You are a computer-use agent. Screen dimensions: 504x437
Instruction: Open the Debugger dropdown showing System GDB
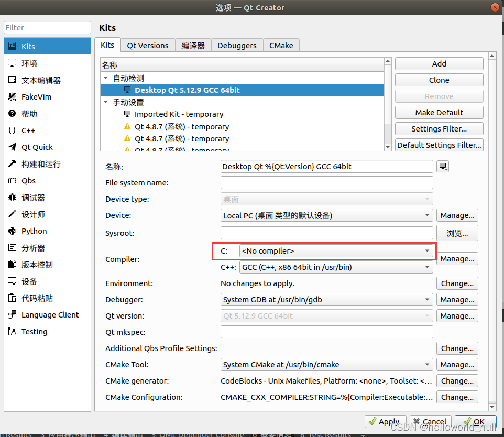326,299
